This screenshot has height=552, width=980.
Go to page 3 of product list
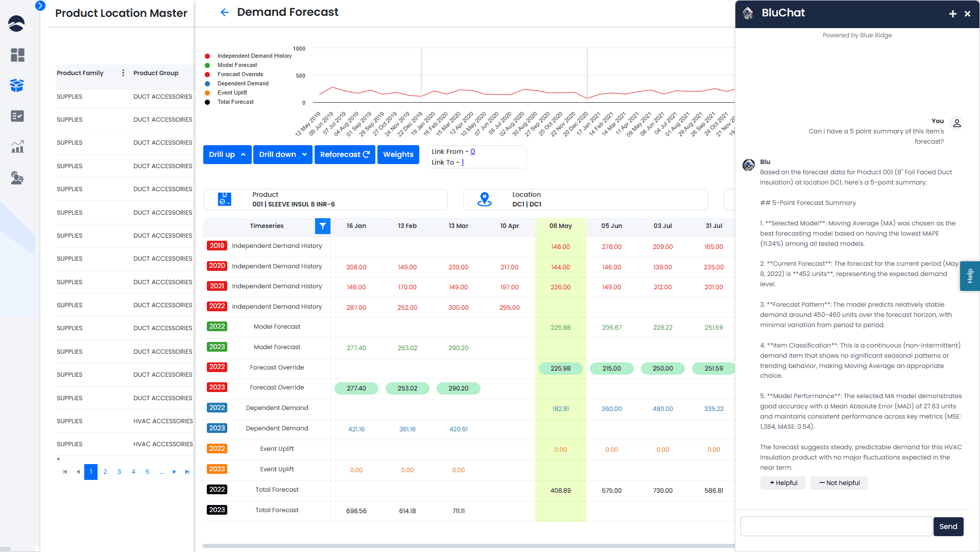[x=119, y=472]
